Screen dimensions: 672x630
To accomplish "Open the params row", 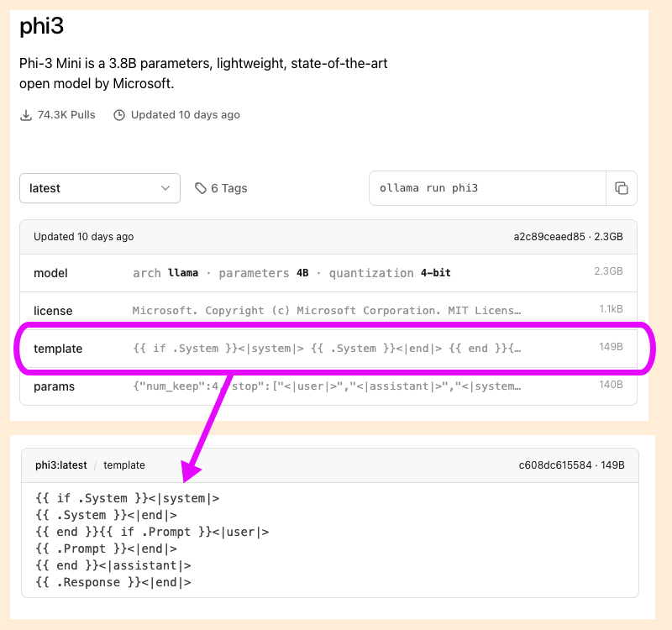I will tap(54, 386).
